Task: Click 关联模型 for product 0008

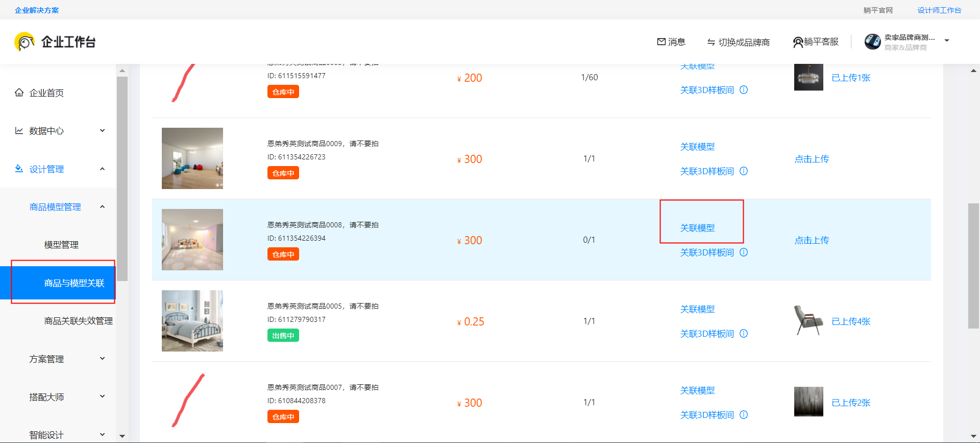Action: [697, 228]
